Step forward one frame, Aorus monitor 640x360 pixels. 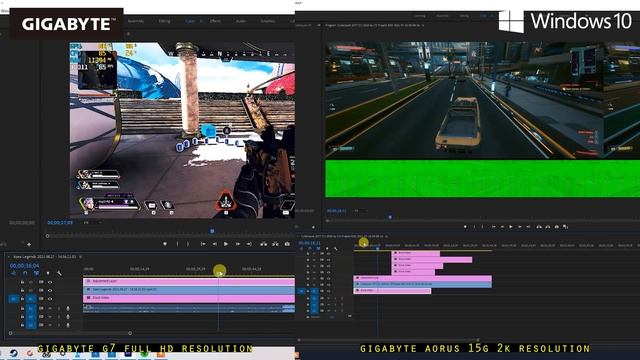[520, 227]
